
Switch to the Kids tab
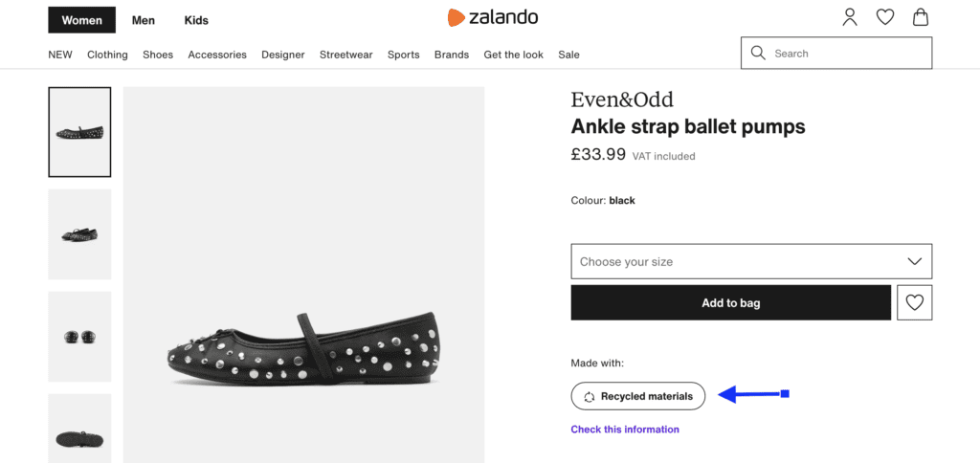pos(196,20)
